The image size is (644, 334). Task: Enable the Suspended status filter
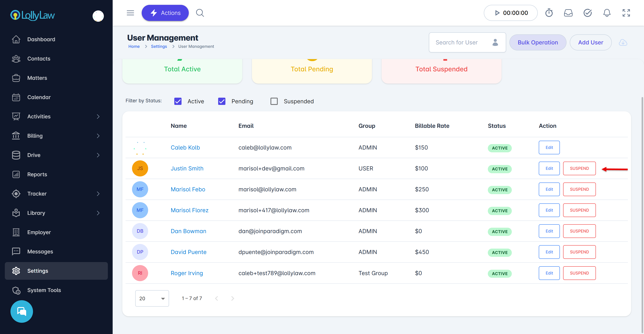274,101
